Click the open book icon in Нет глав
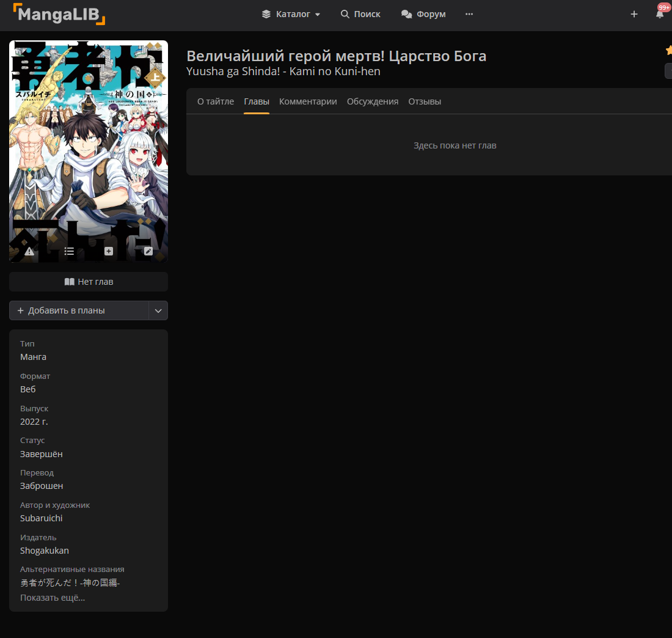 point(69,282)
